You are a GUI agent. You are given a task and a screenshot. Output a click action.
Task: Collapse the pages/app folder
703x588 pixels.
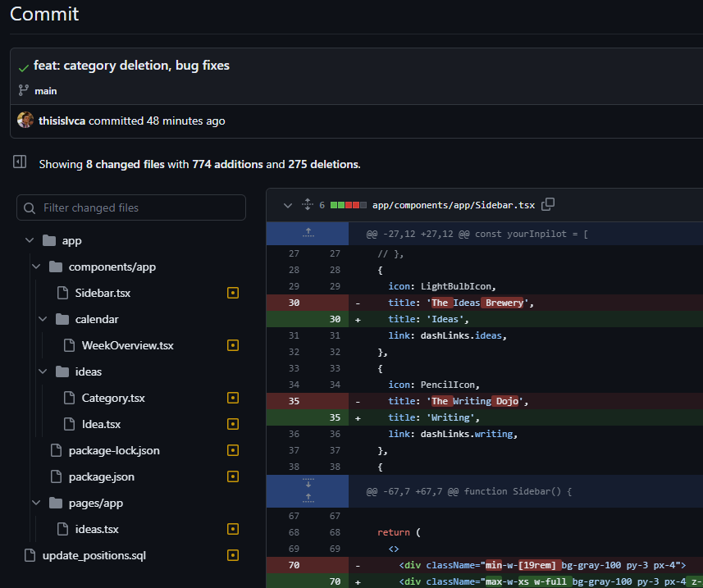point(37,503)
